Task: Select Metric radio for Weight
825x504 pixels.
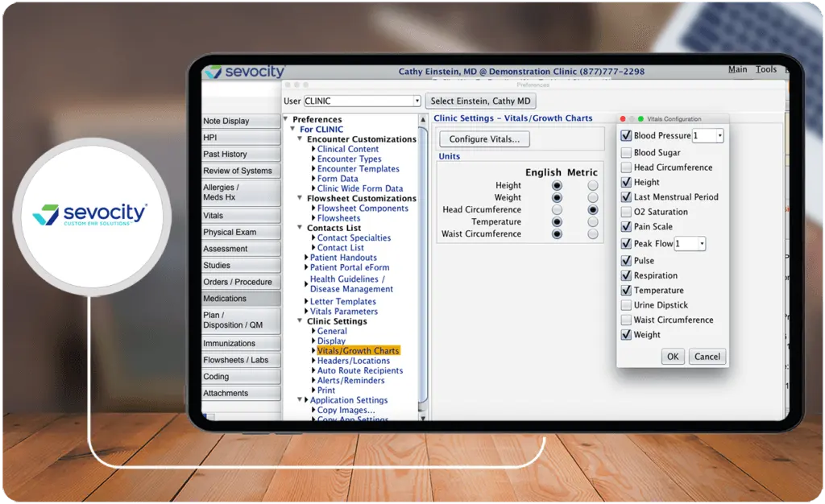Action: pos(593,197)
